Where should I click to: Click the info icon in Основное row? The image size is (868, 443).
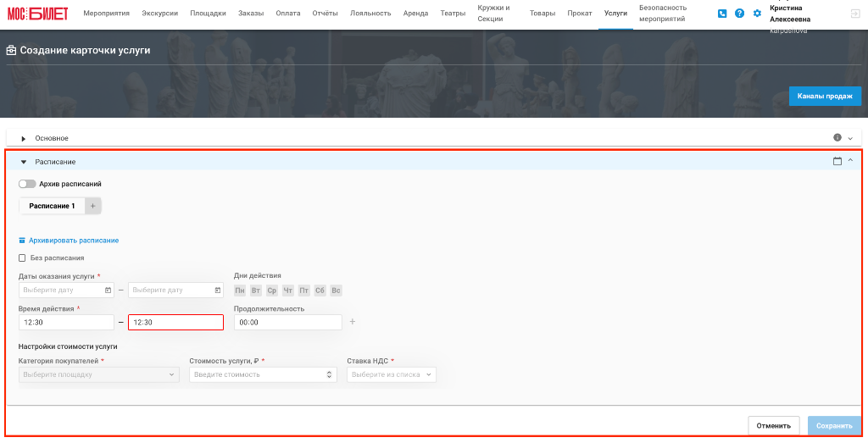[x=837, y=138]
